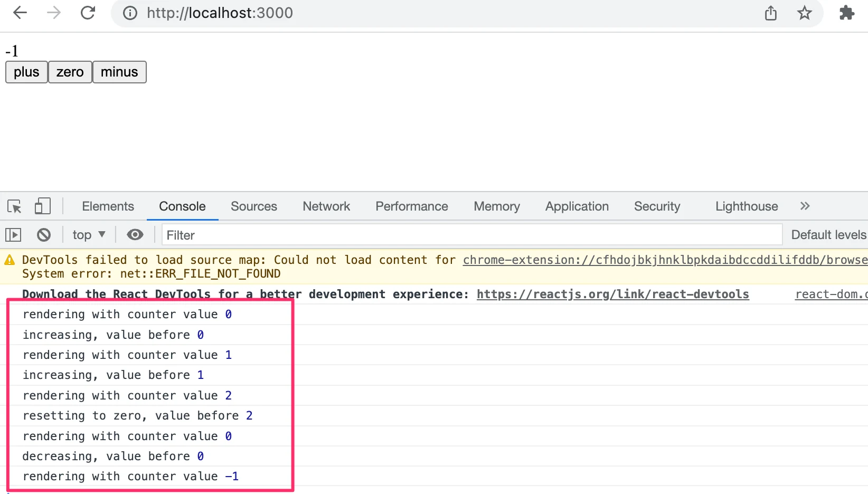This screenshot has width=868, height=494.
Task: Open the Lighthouse tab
Action: [x=747, y=206]
